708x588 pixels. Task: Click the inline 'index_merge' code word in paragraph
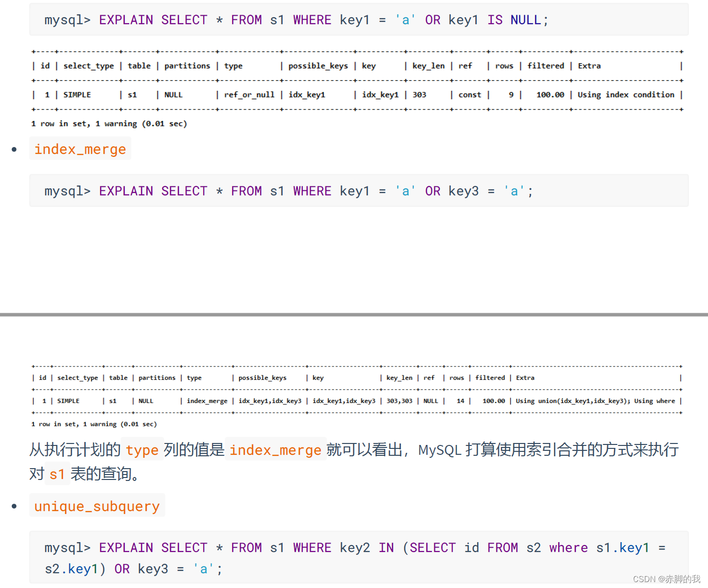[x=275, y=450]
